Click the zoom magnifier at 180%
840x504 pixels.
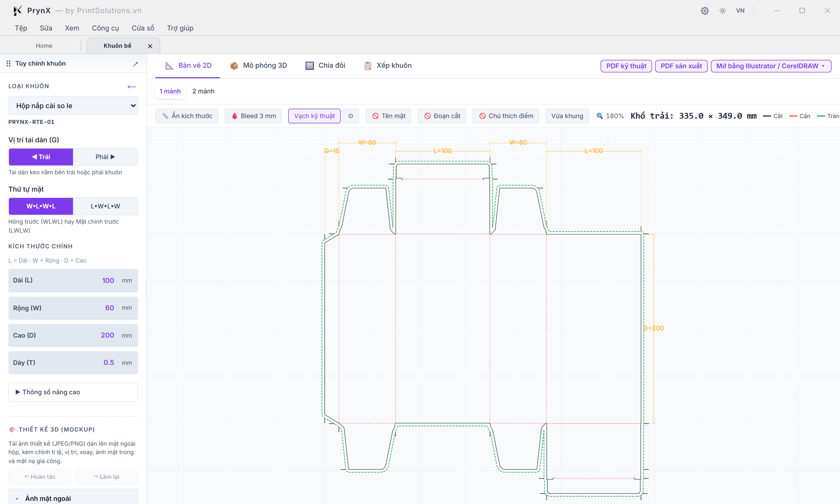[600, 116]
